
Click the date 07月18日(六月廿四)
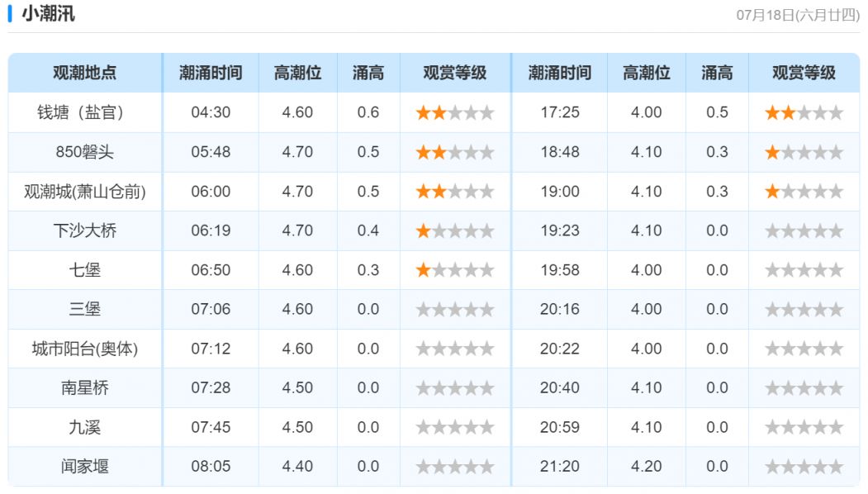pos(798,15)
